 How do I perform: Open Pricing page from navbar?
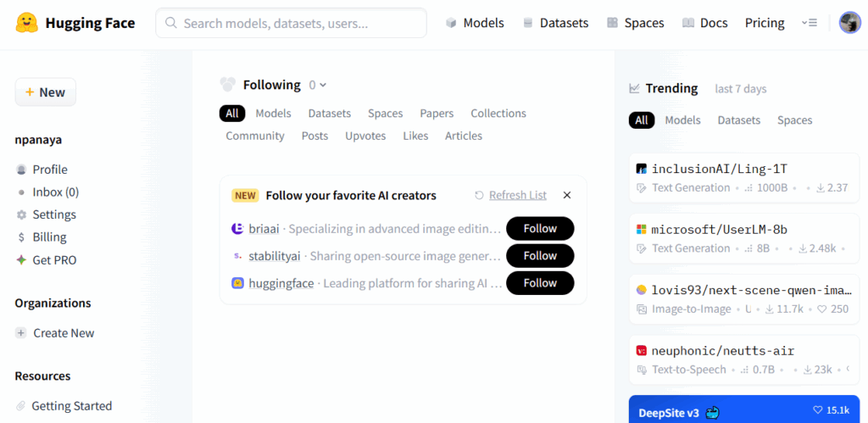click(765, 23)
